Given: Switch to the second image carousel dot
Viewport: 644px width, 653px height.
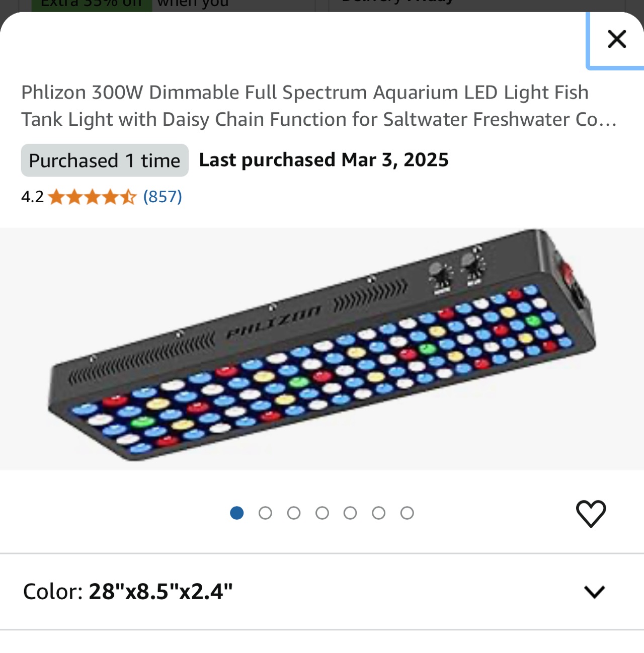Looking at the screenshot, I should (265, 513).
